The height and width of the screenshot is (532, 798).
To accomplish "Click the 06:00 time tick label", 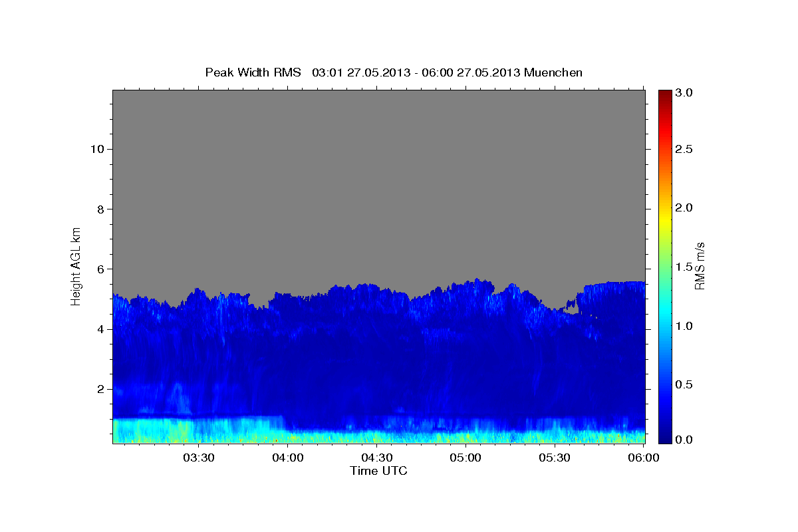I will pos(643,458).
